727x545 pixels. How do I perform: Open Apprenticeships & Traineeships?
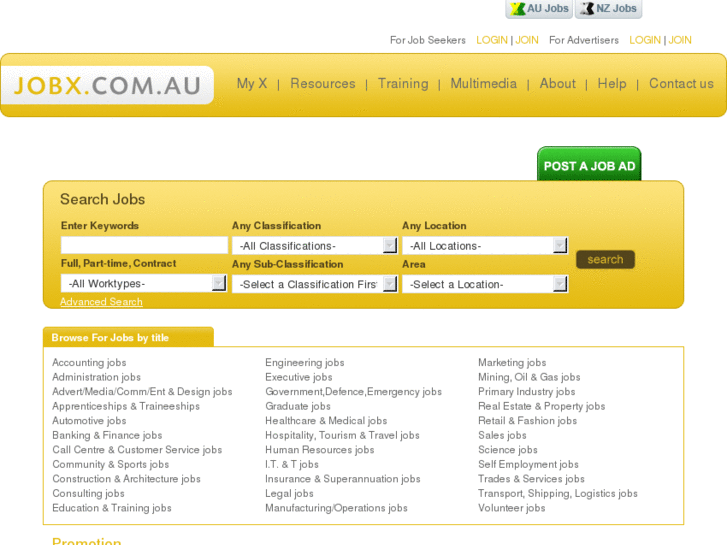click(126, 406)
